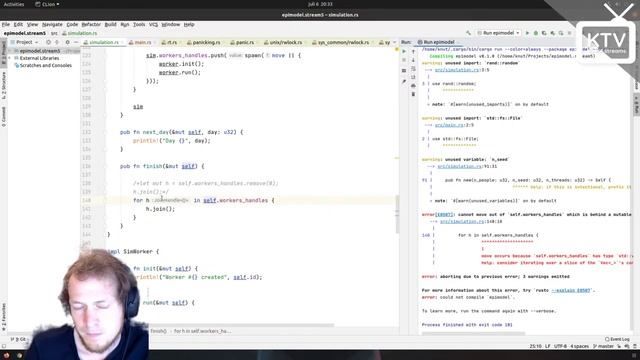Open the Refactor menu
640x360 pixels.
91,24
